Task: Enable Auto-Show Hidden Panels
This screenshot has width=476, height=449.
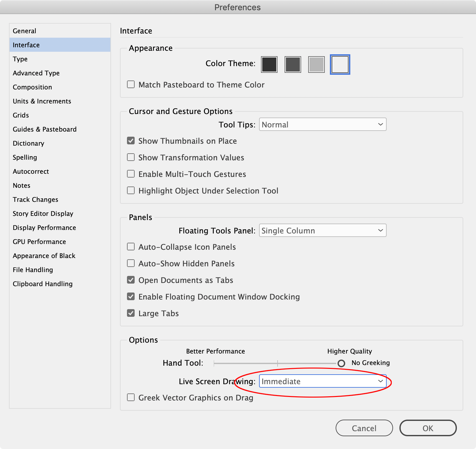Action: click(131, 263)
